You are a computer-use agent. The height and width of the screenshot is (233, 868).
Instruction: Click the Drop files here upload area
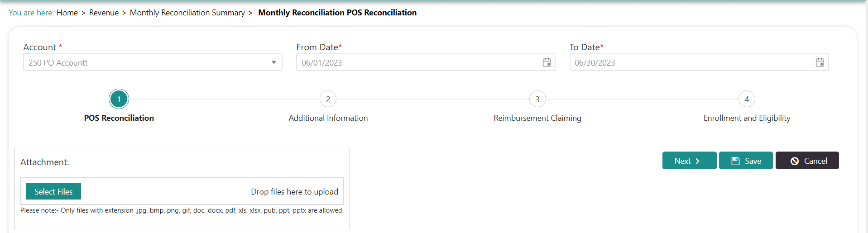294,192
